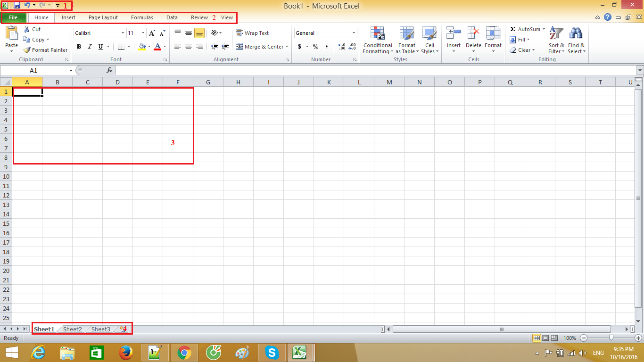Open the Font Size dropdown
Screen dimensions: 644x362
click(x=143, y=33)
